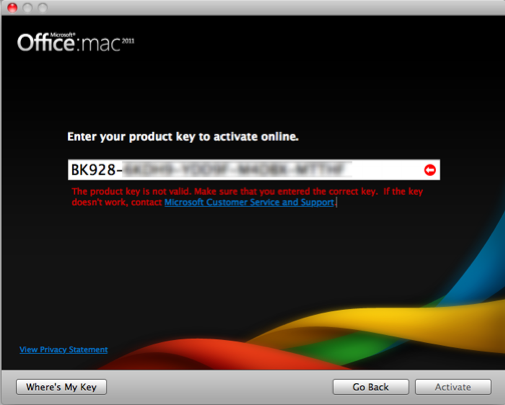Click the gray minimize window button
505x405 pixels.
(x=28, y=7)
